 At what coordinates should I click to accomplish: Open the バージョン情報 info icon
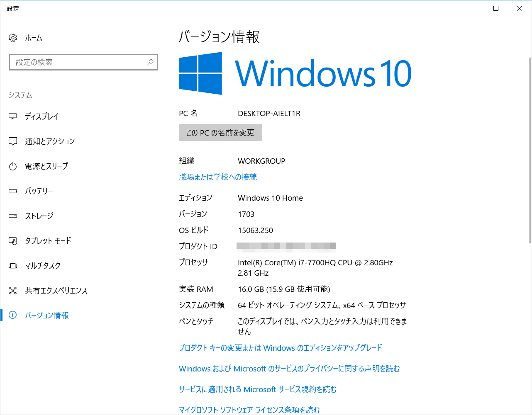[12, 315]
